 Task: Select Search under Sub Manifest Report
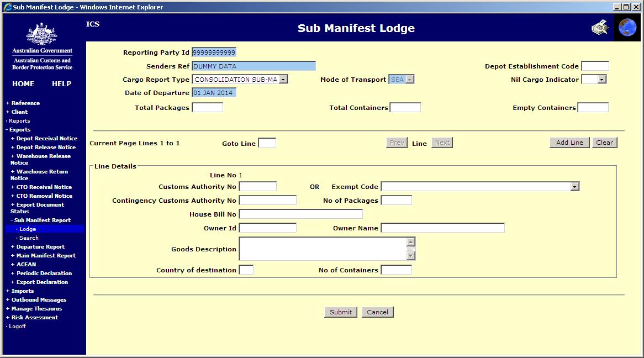click(28, 238)
